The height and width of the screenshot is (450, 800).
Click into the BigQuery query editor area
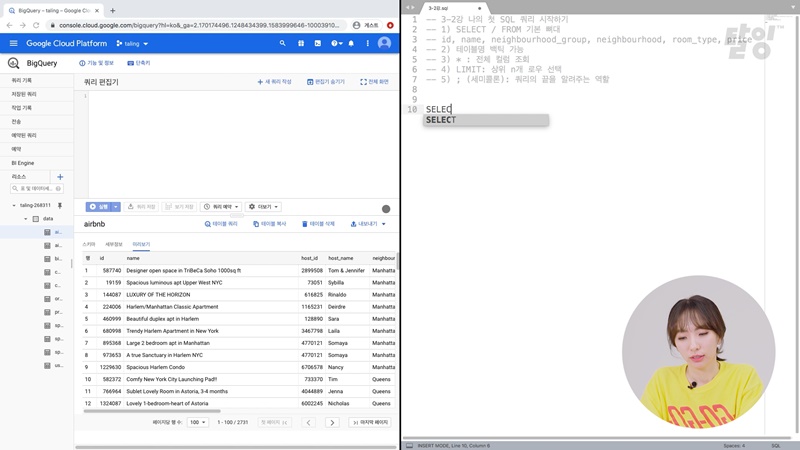click(243, 144)
